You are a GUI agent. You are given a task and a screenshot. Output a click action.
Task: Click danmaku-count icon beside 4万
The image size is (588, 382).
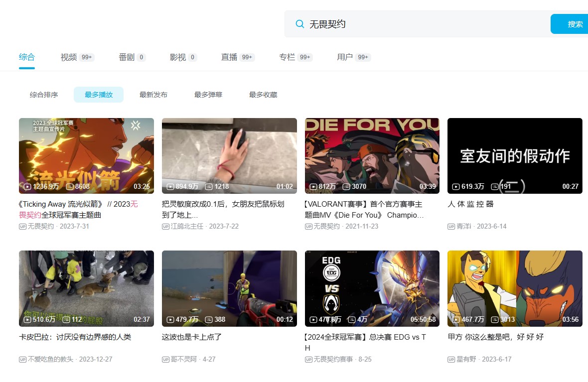pos(351,320)
